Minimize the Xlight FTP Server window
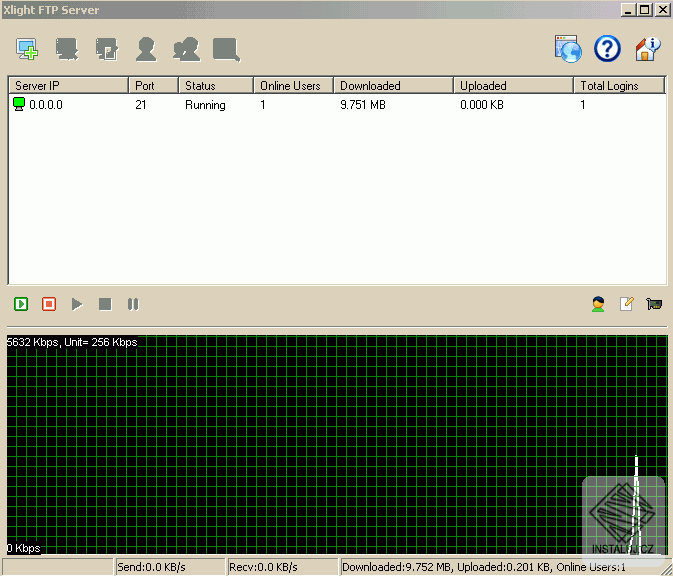This screenshot has width=673, height=576. coord(628,9)
